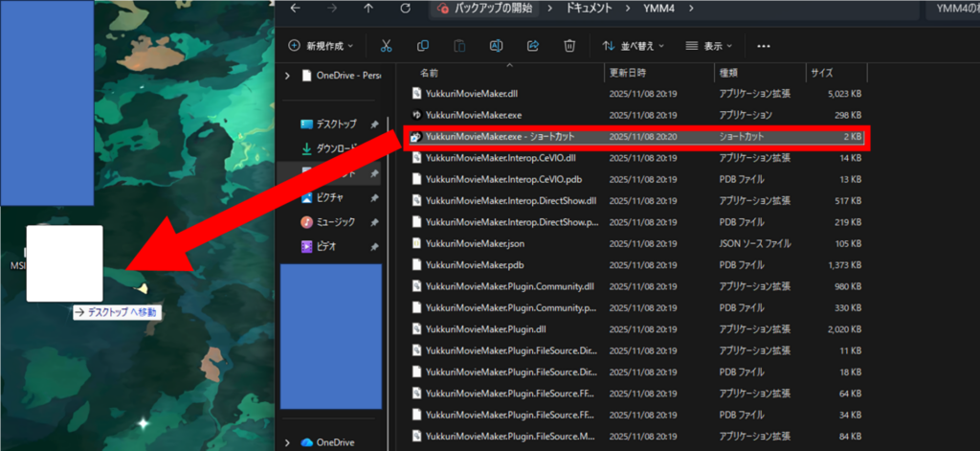Go up one folder level
This screenshot has height=451, width=980.
tap(368, 9)
